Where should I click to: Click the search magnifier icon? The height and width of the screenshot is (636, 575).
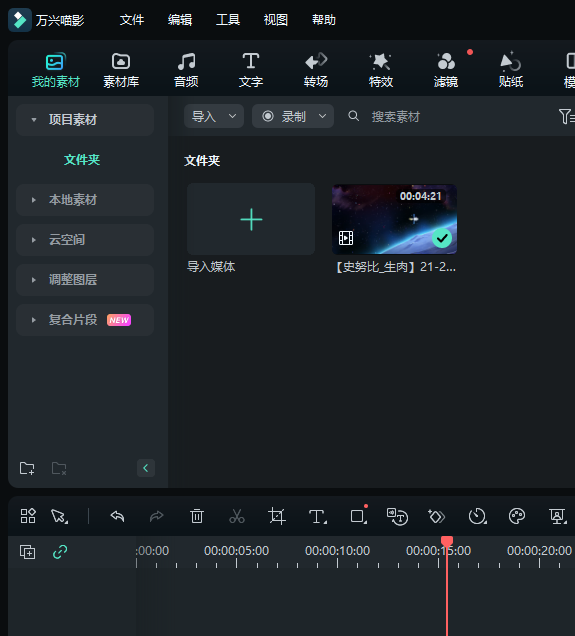pyautogui.click(x=354, y=116)
